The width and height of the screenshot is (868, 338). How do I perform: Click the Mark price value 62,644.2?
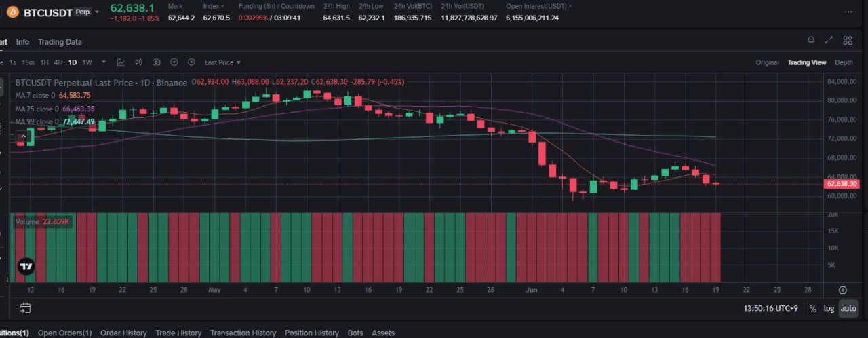click(x=181, y=18)
